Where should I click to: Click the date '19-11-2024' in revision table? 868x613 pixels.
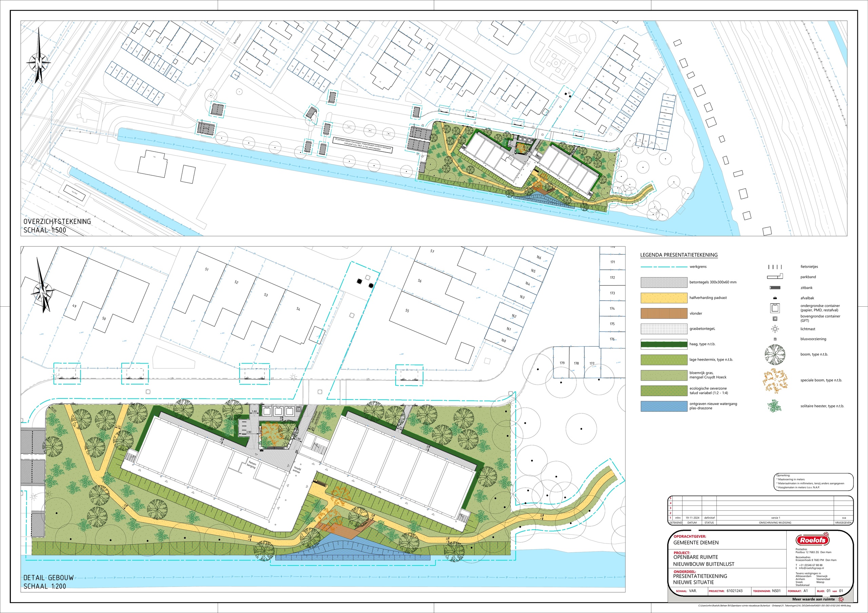(692, 518)
